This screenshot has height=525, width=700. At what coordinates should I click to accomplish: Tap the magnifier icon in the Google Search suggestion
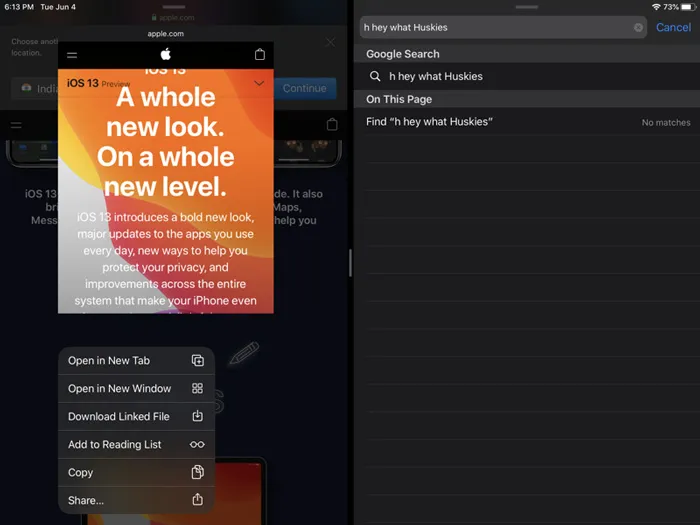click(375, 76)
